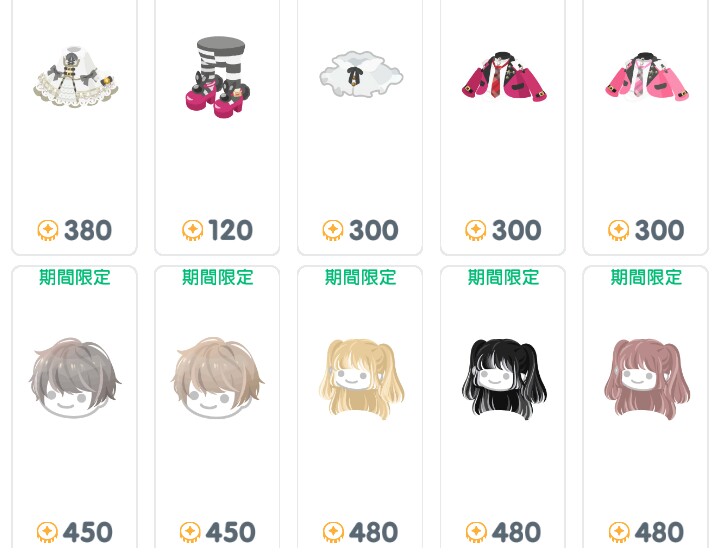Select the white frilly dress item
The image size is (720, 552).
(75, 76)
